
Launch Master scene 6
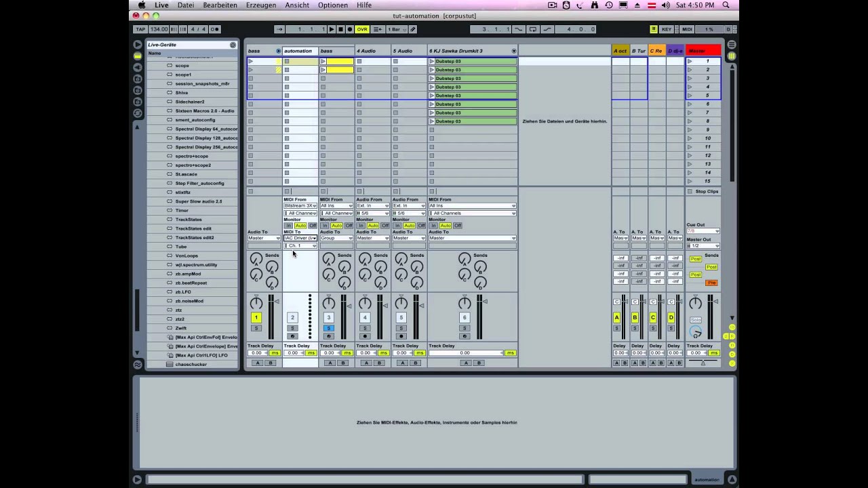pos(690,104)
